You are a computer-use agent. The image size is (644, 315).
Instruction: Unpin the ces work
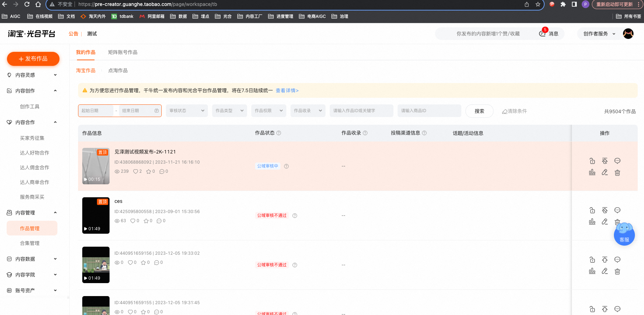tap(605, 210)
